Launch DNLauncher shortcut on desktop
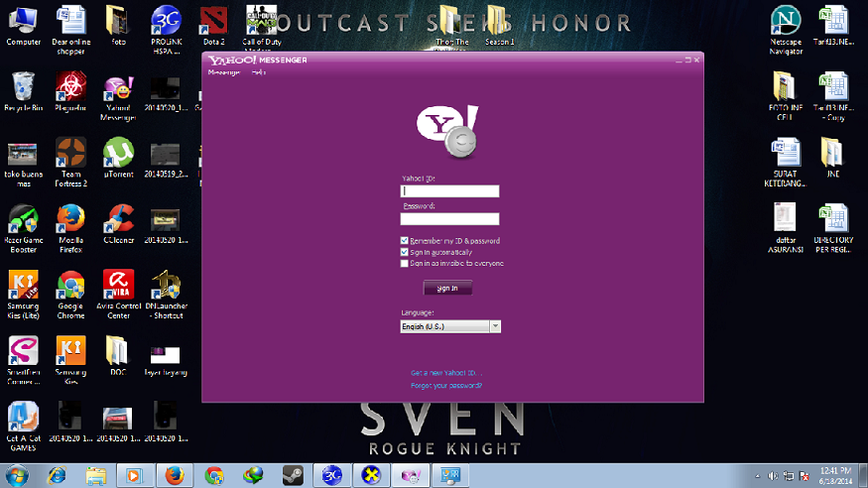 (x=166, y=295)
